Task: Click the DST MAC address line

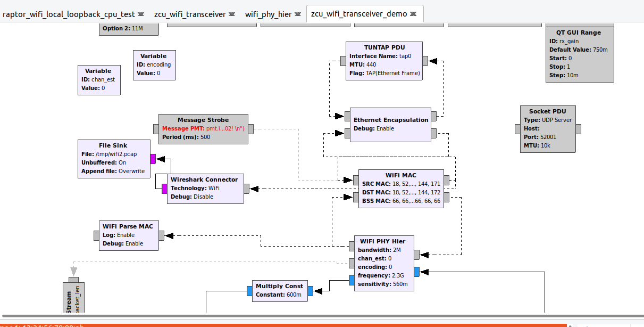Action: click(400, 192)
